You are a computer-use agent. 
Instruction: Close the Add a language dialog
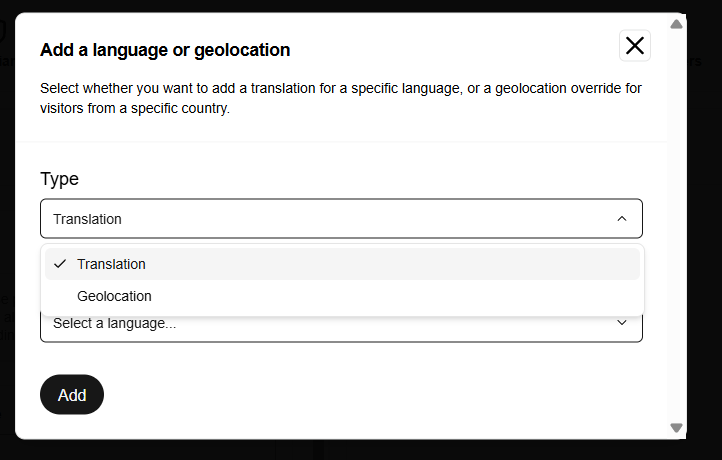click(x=635, y=46)
